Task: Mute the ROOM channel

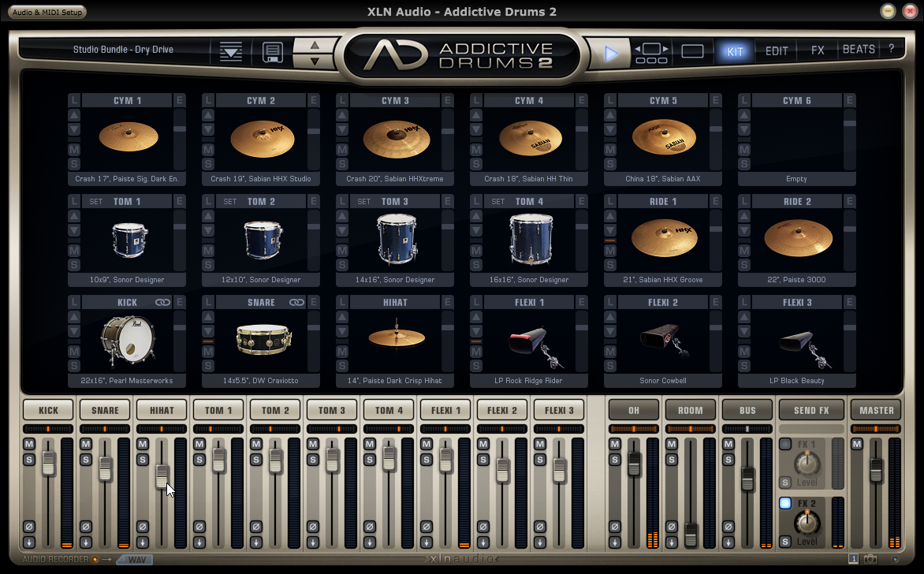Action: coord(672,444)
